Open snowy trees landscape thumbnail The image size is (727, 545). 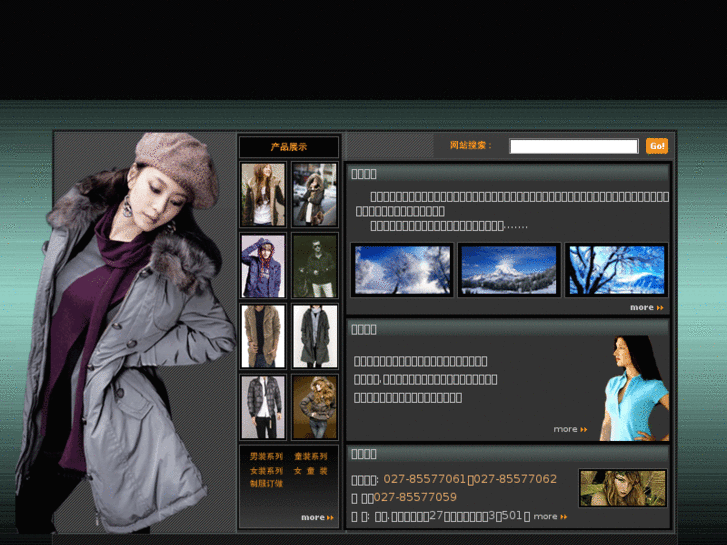(402, 270)
